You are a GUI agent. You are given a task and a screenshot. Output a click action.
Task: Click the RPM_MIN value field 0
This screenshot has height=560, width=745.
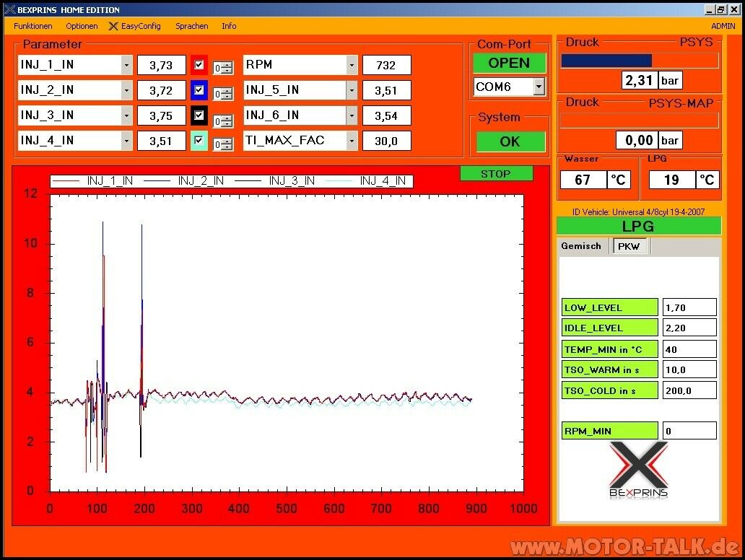pos(689,431)
